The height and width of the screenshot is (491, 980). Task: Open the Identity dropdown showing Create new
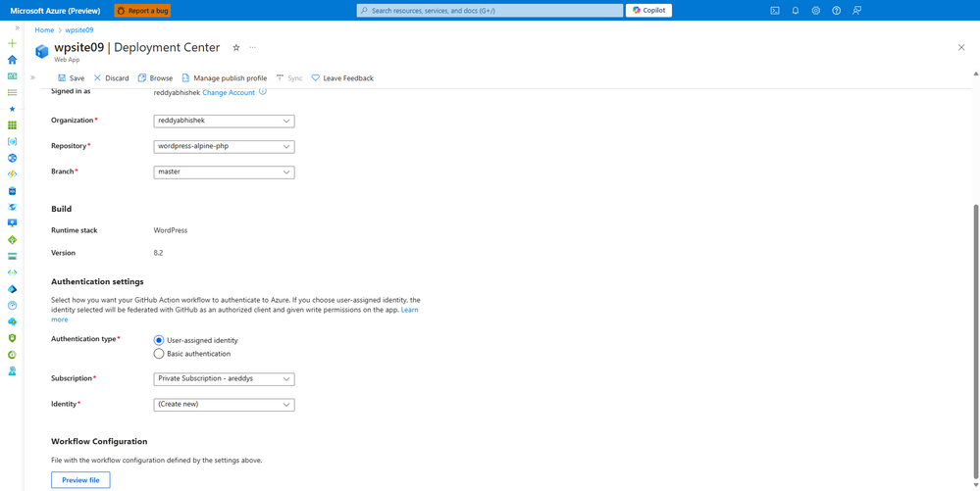[224, 405]
